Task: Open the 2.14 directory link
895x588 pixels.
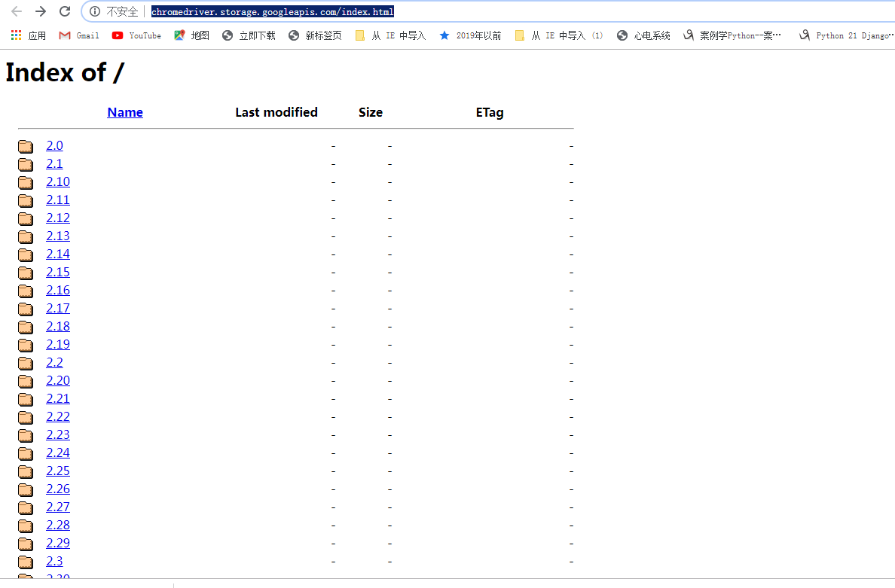Action: (x=58, y=254)
